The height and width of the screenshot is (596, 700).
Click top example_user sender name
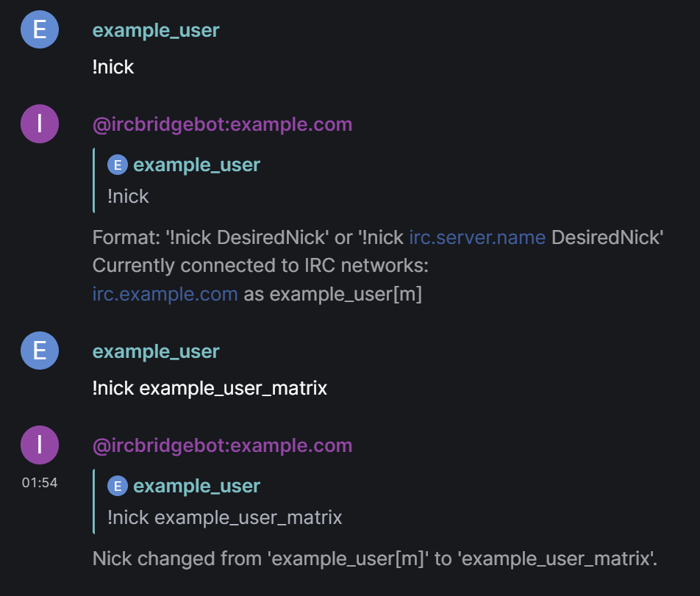tap(156, 30)
